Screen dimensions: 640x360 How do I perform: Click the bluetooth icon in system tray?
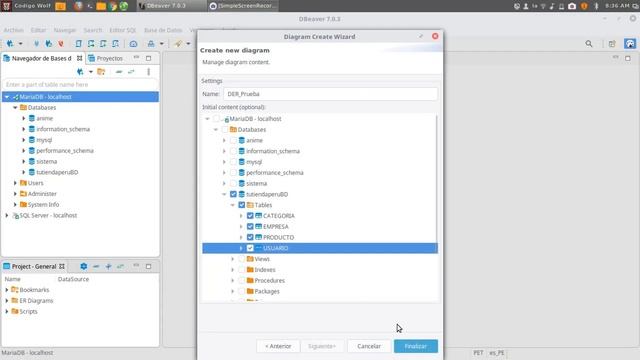596,6
